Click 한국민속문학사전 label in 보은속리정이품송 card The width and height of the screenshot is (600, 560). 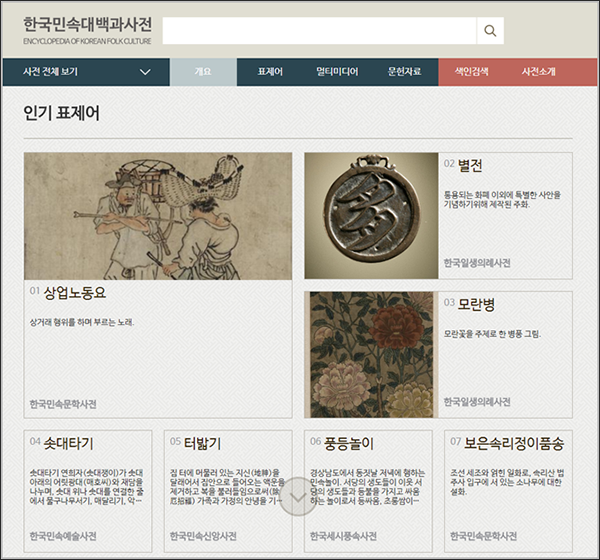point(483,536)
